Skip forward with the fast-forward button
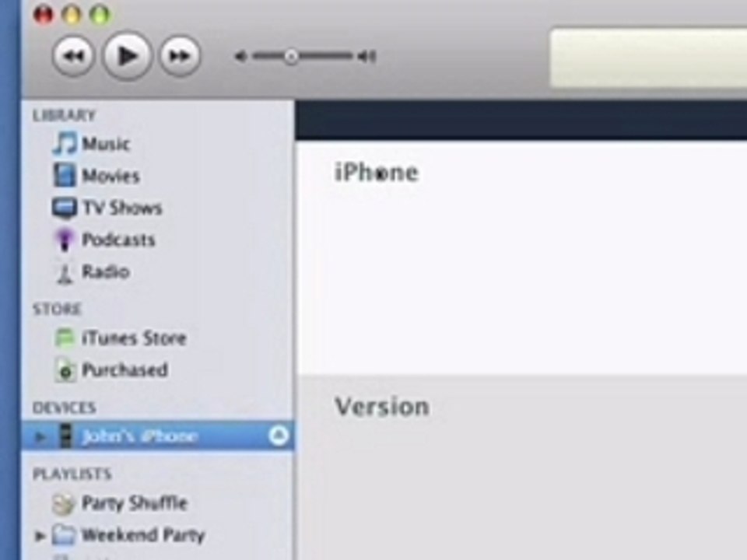 pos(180,56)
